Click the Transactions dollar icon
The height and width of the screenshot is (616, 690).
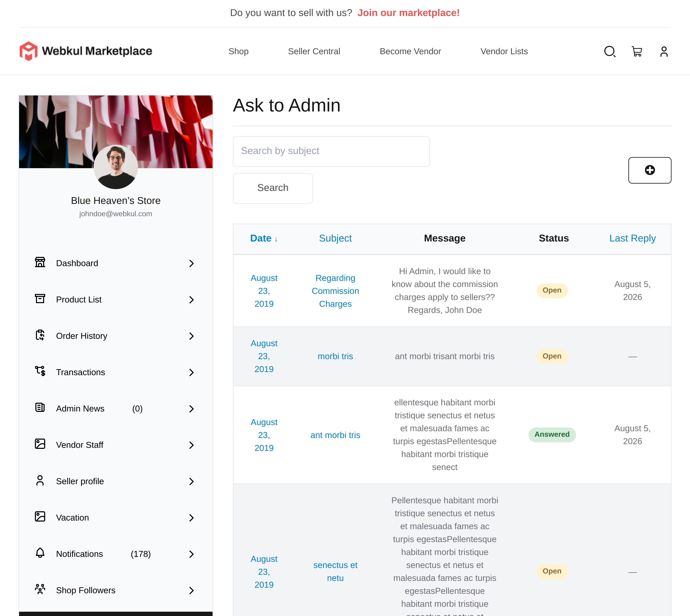(40, 371)
